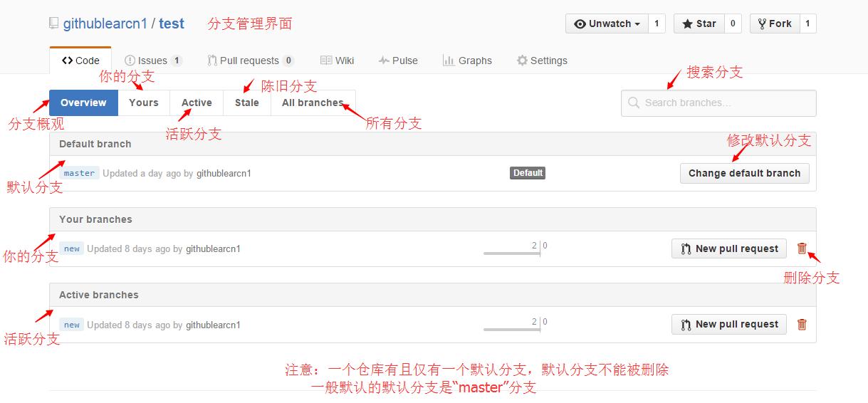868x403 pixels.
Task: Open the githublearcn1 owner link
Action: tap(105, 23)
